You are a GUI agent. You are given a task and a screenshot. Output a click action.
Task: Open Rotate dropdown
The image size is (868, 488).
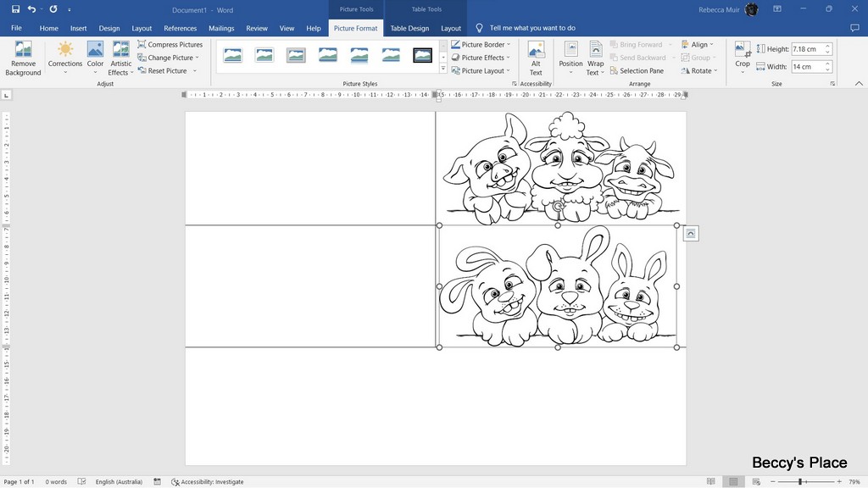699,71
